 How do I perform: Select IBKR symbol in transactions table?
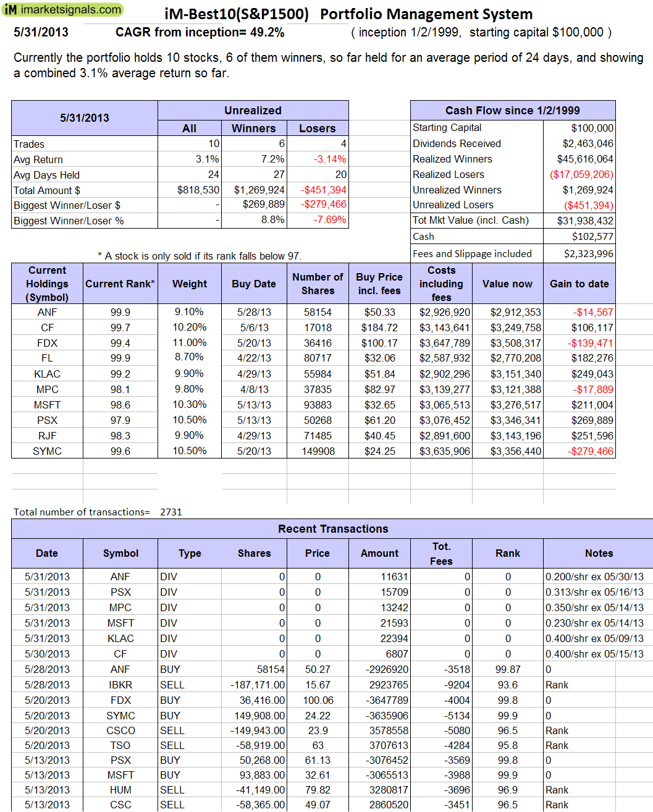point(120,685)
